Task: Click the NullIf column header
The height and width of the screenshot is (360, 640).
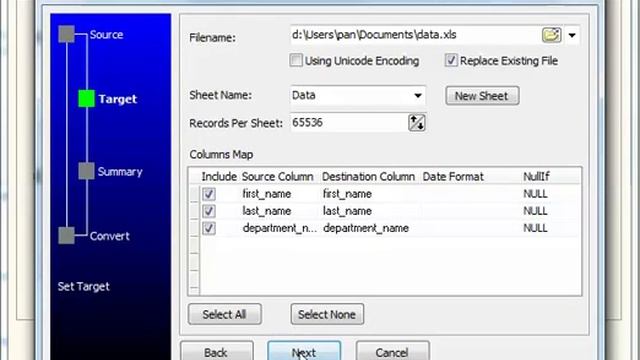Action: (x=536, y=177)
